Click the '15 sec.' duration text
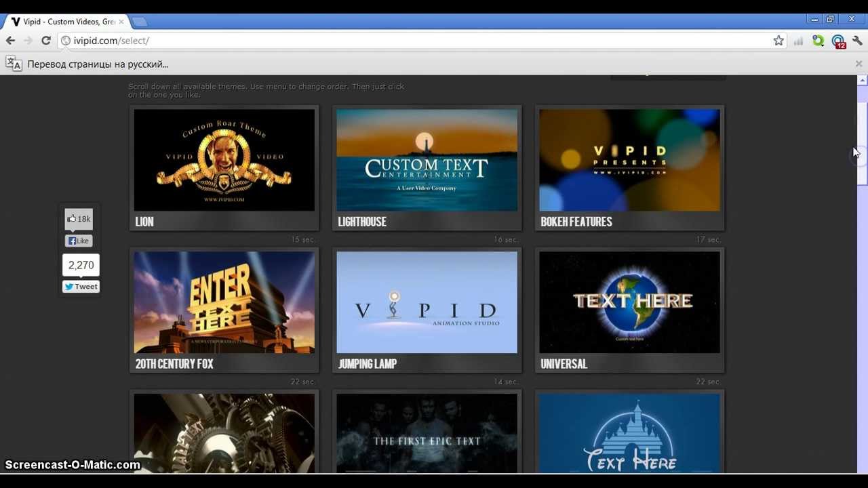The image size is (868, 488). [x=303, y=240]
